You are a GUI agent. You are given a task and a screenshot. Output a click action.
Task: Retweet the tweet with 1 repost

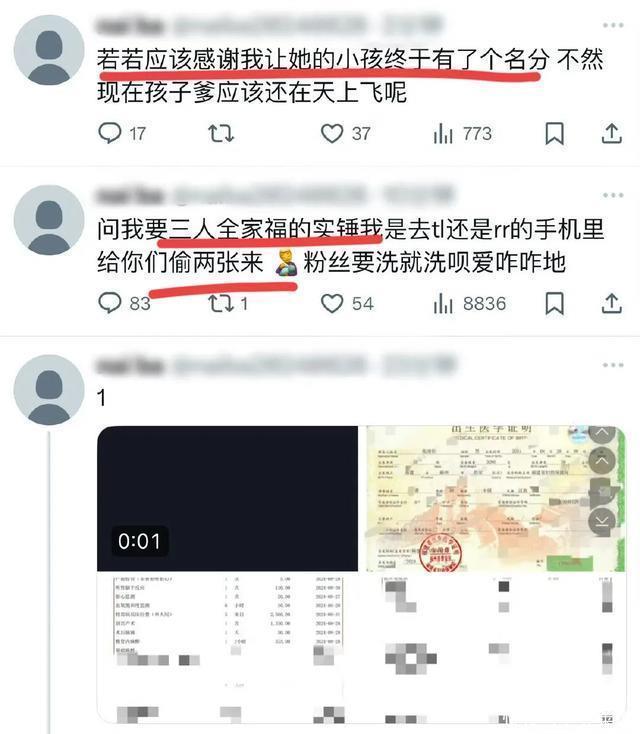coord(228,303)
